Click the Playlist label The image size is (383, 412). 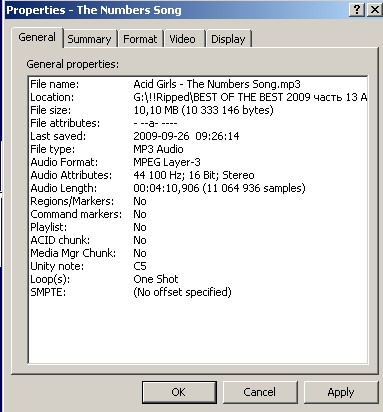[x=49, y=227]
